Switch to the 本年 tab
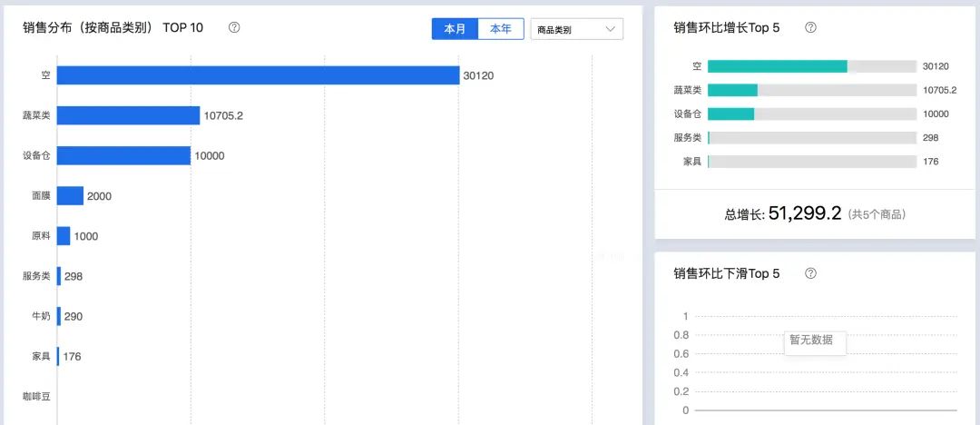Image resolution: width=980 pixels, height=425 pixels. pos(501,29)
